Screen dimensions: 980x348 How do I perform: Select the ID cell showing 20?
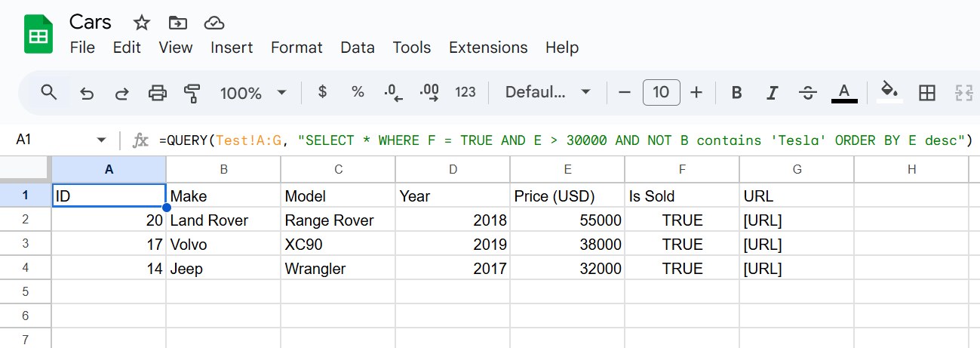click(109, 220)
